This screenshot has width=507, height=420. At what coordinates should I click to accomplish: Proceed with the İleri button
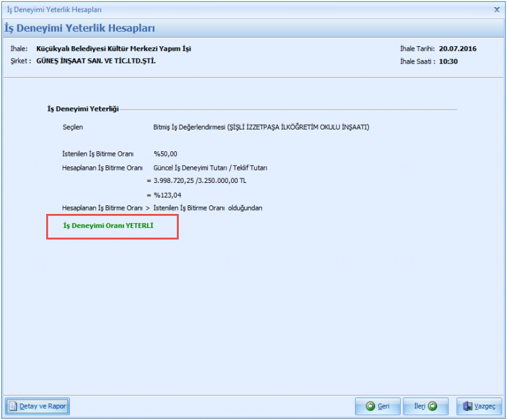tap(424, 406)
